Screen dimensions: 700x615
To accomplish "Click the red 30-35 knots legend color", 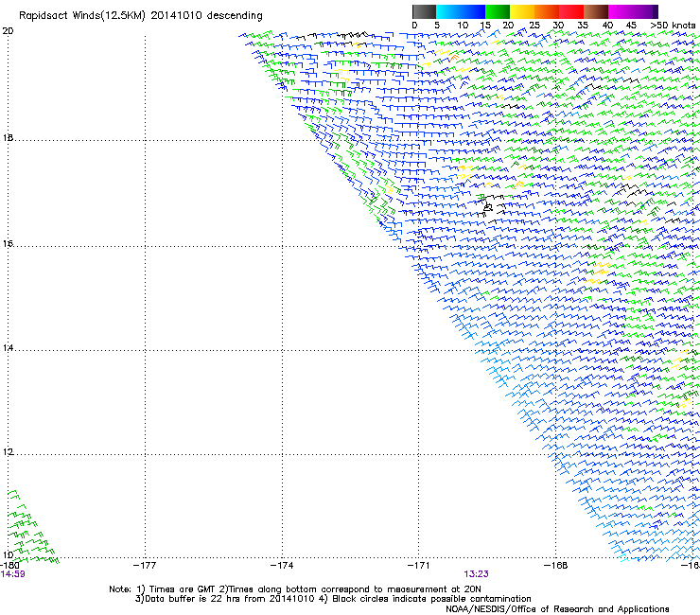I will coord(571,11).
